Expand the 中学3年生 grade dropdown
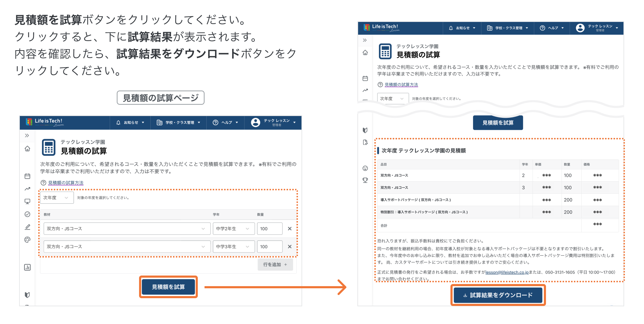The image size is (644, 324). coord(233,247)
